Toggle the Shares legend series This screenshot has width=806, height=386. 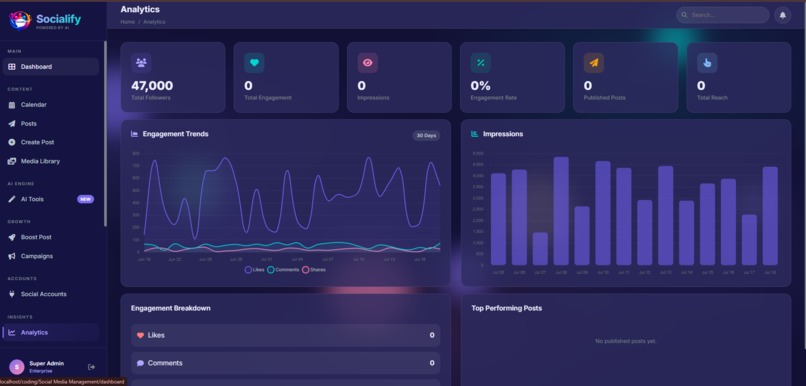[314, 270]
